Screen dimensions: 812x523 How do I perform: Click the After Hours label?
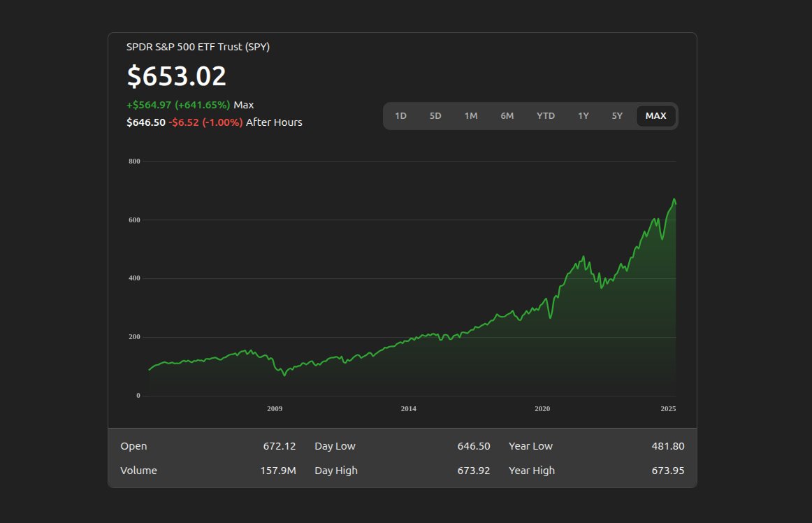click(274, 122)
